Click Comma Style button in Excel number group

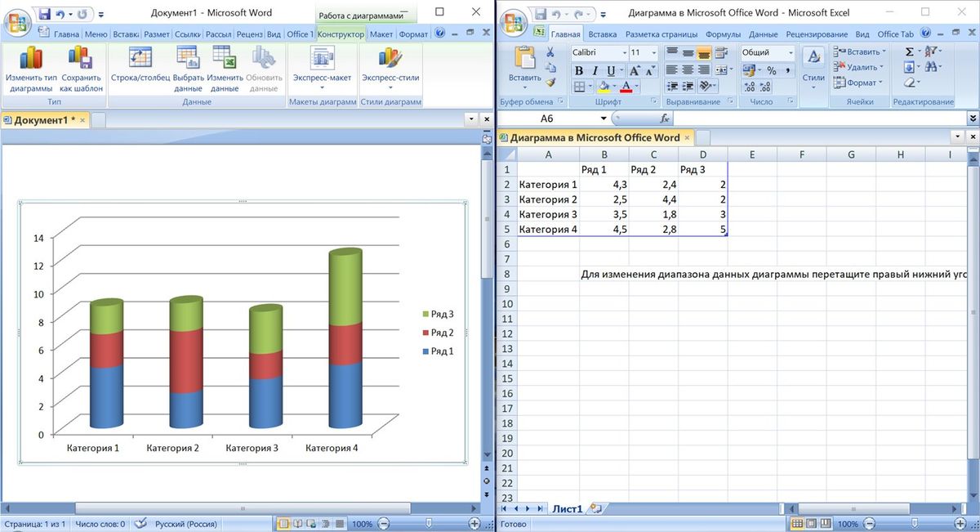787,70
